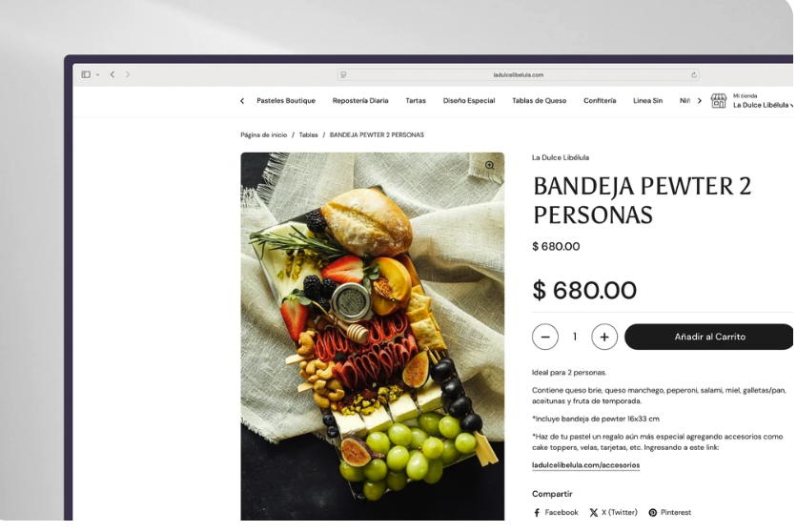Click the page reader icon in address bar

tap(343, 74)
